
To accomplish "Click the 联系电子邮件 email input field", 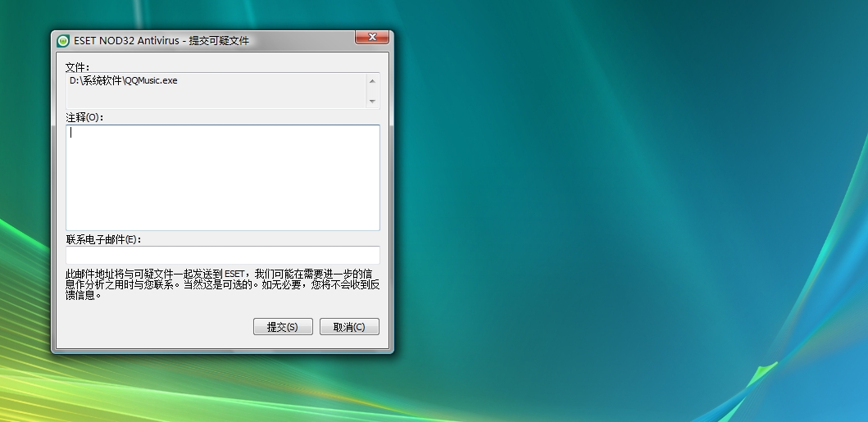I will click(x=223, y=255).
